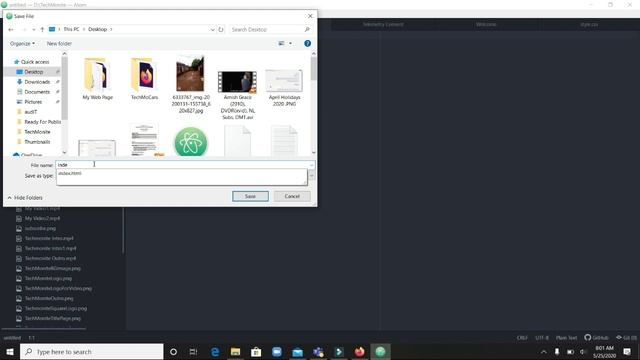Screen dimensions: 640x360
Task: Expand the File name history dropdown
Action: [x=311, y=165]
